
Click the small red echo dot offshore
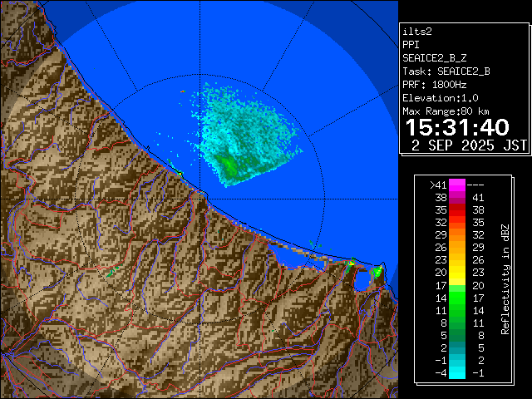182,90
